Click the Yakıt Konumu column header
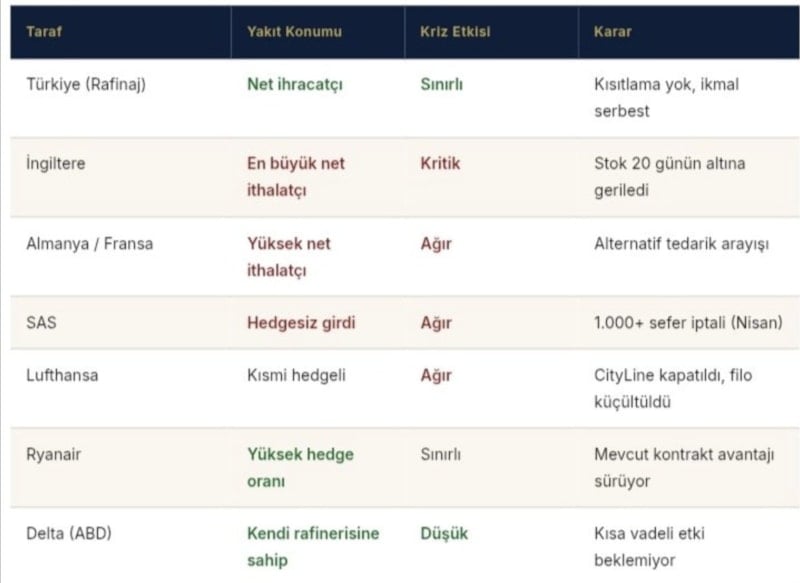Screen dimensions: 800x583 [x=294, y=32]
